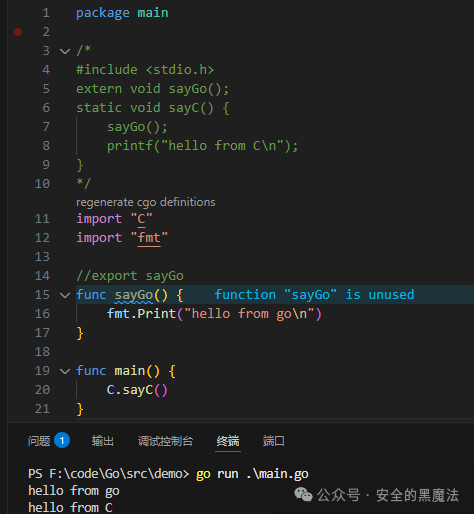Click the 'function "sayGo" is unused' warning message

[x=314, y=295]
